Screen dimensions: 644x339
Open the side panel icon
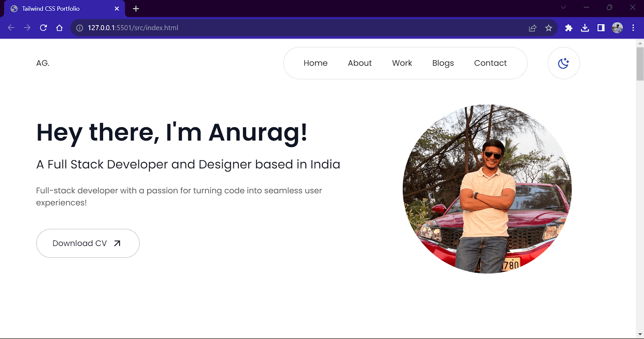(x=601, y=28)
